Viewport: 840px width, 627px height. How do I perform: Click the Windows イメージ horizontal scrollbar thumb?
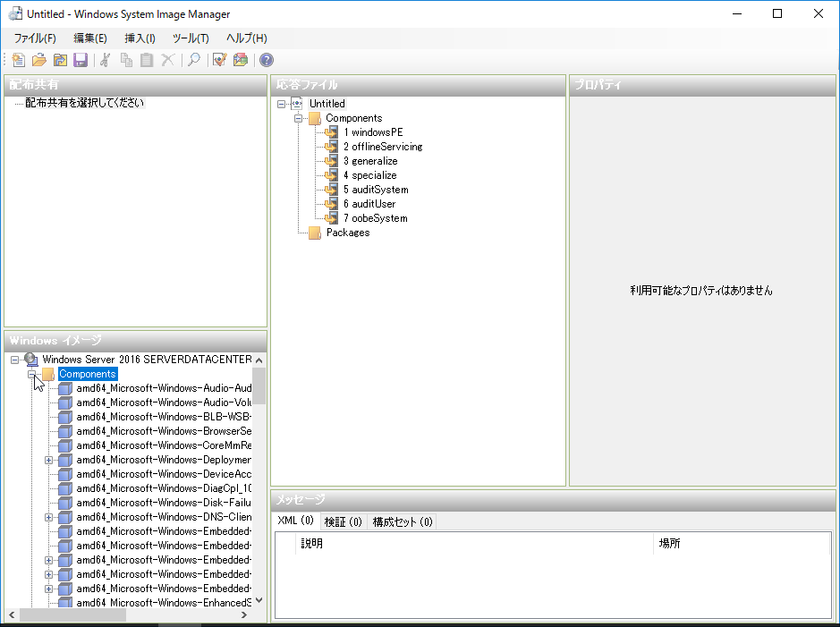(x=72, y=614)
